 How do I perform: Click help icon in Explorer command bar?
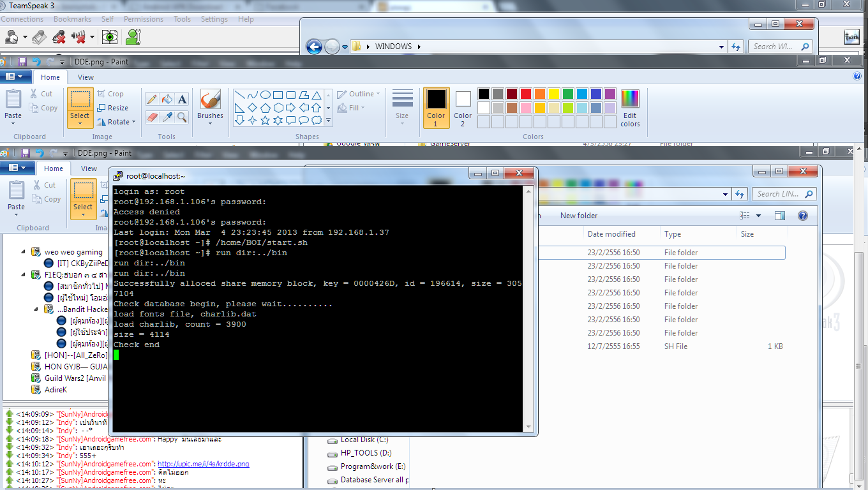click(803, 216)
